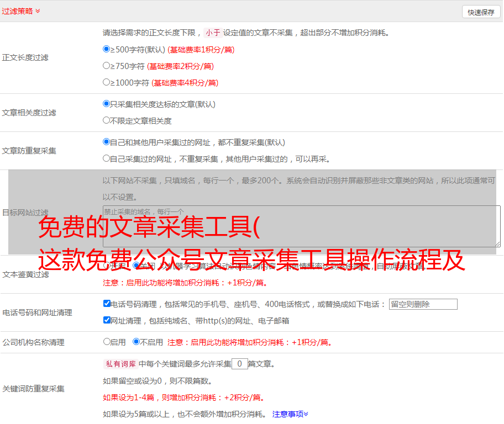Viewport: 504px width, 424px height.
Task: Click the 留空则删除 phone replacement field
Action: point(423,304)
